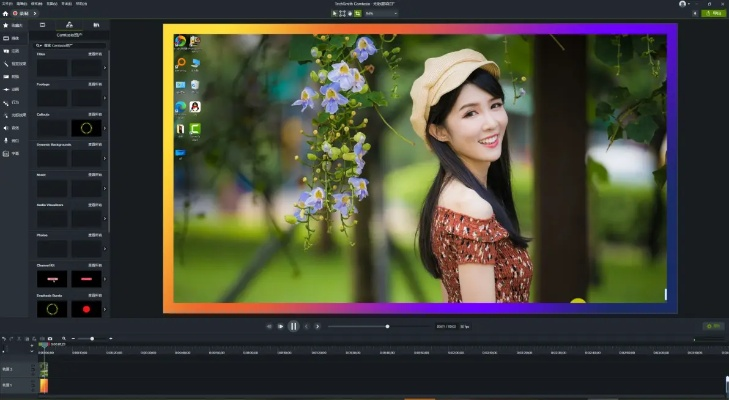This screenshot has height=400, width=729.
Task: Click the Split icon above timeline
Action: pos(42,339)
